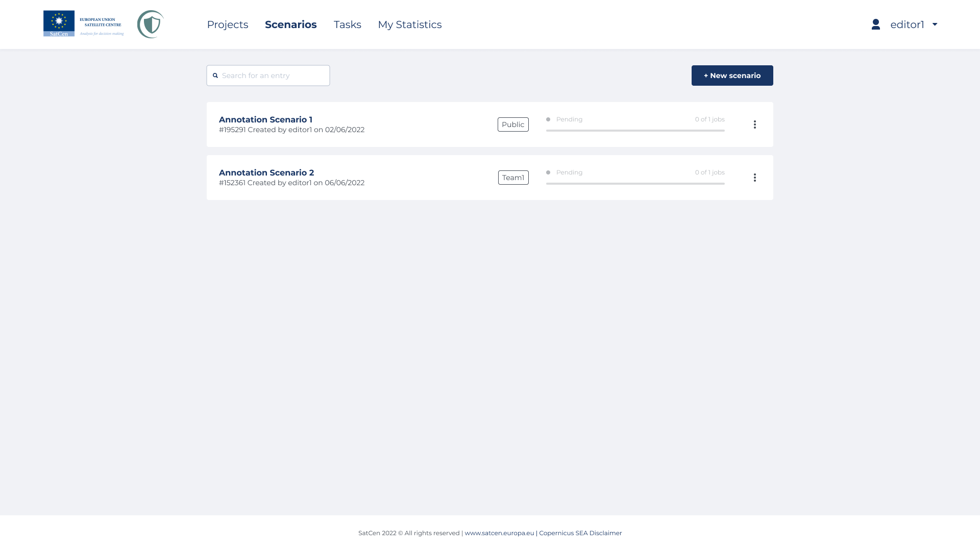Open Annotation Scenario 2 title link
The width and height of the screenshot is (980, 551).
(x=266, y=172)
